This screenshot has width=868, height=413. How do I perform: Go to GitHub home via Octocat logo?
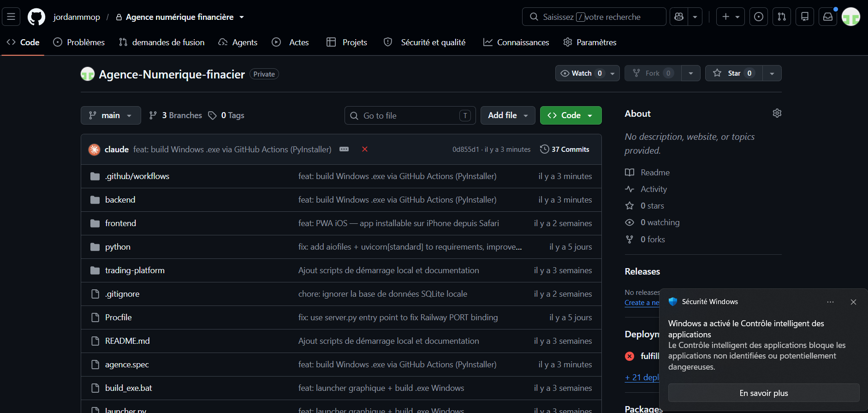[x=36, y=17]
